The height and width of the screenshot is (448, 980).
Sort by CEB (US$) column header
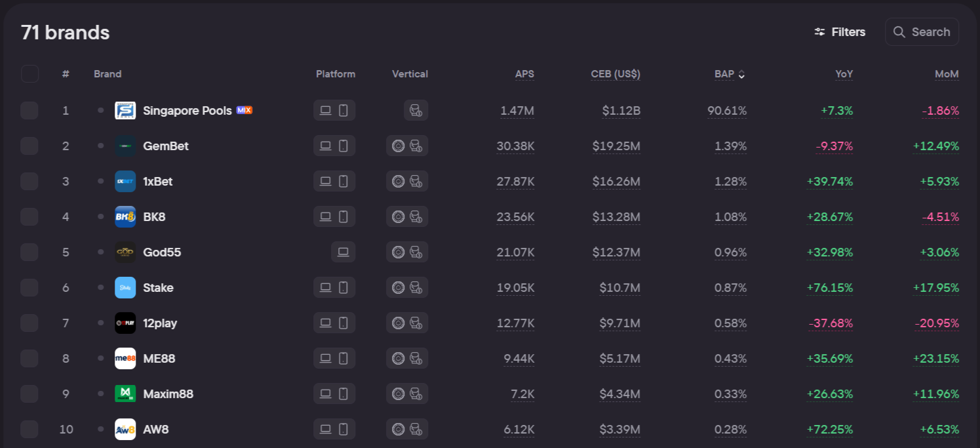(615, 74)
